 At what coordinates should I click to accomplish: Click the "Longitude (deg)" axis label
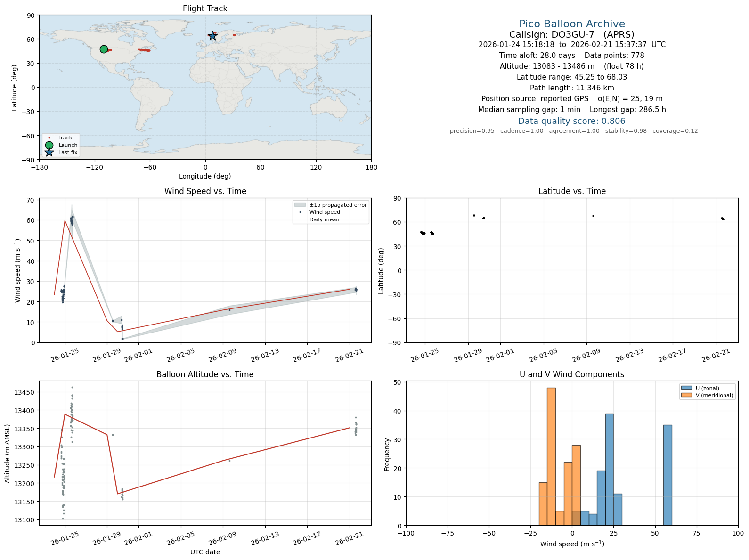205,176
